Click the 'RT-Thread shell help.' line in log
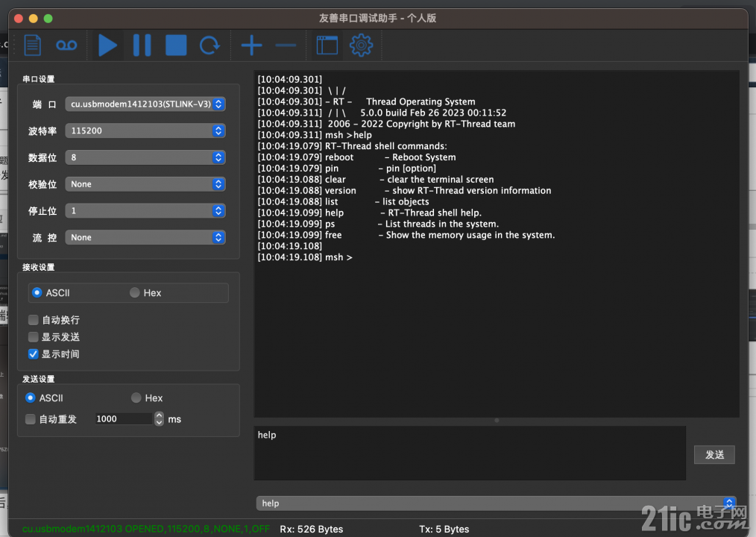756x537 pixels. tap(369, 213)
